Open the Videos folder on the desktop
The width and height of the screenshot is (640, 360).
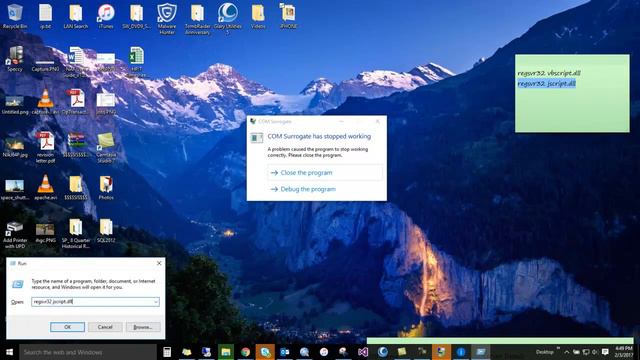258,16
